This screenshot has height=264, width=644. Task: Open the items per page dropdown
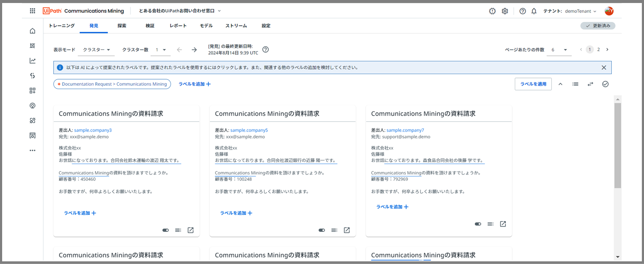560,50
